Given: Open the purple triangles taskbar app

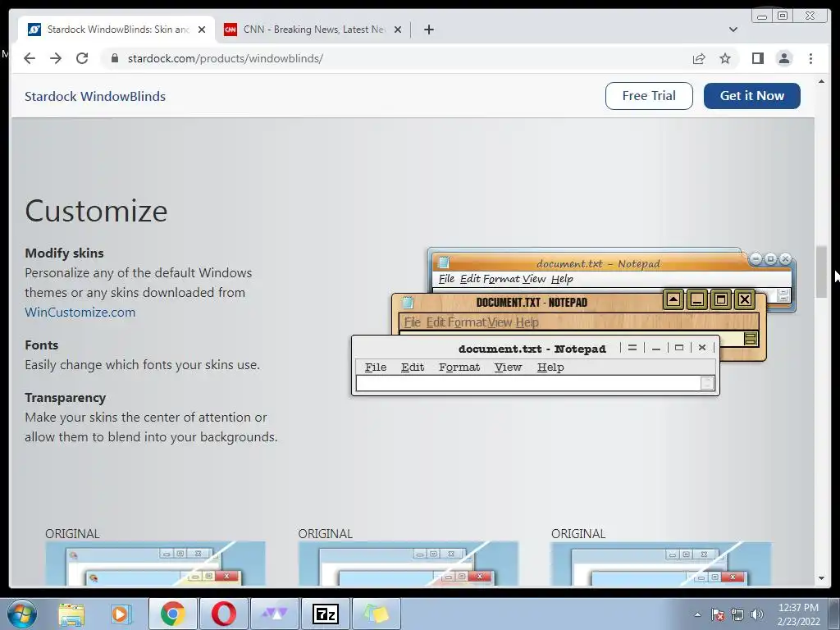Looking at the screenshot, I should (274, 614).
